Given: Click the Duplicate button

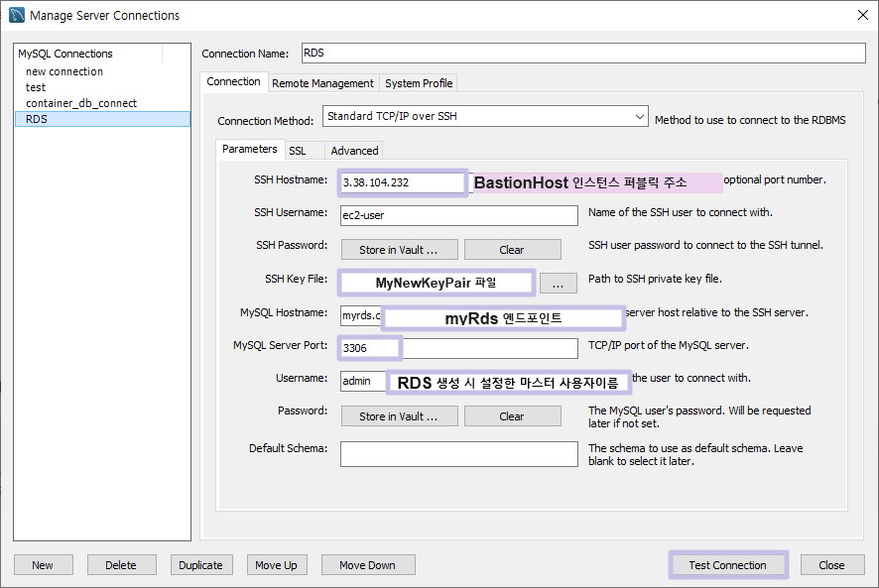Looking at the screenshot, I should 201,565.
